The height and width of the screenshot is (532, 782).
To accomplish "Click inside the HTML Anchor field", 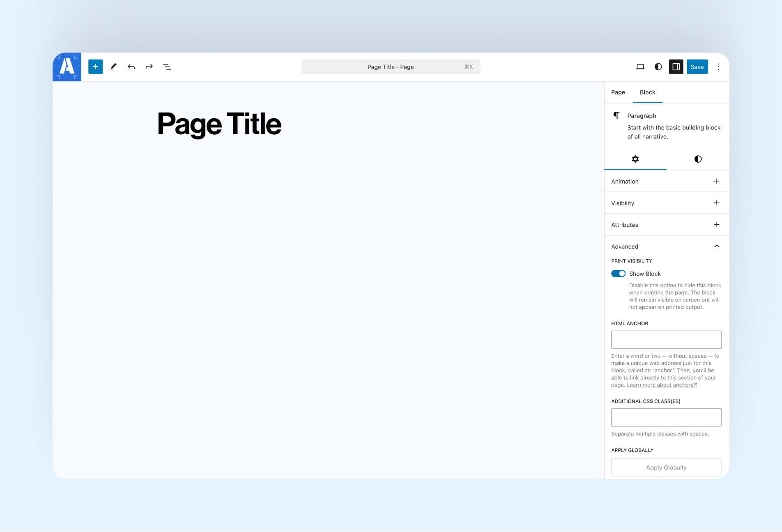I will pos(666,339).
